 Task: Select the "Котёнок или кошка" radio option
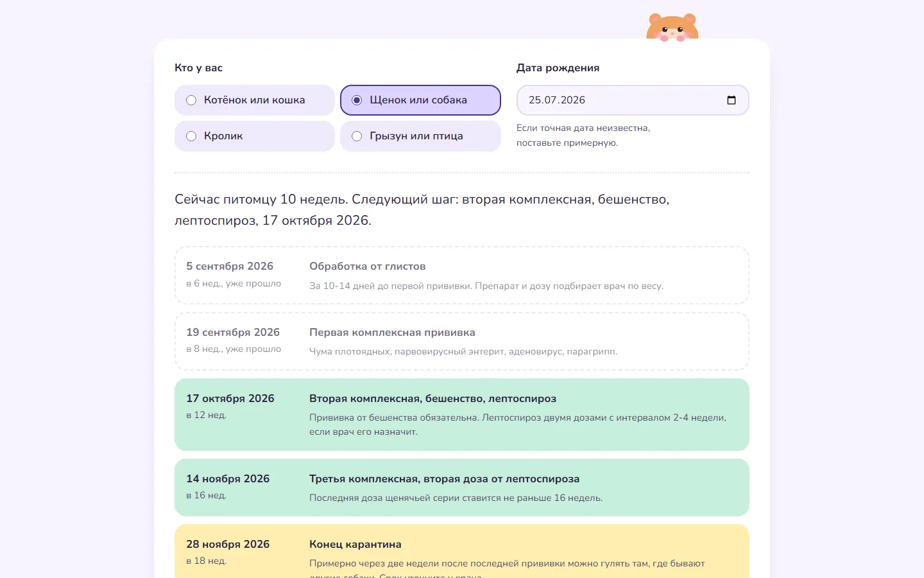coord(255,100)
